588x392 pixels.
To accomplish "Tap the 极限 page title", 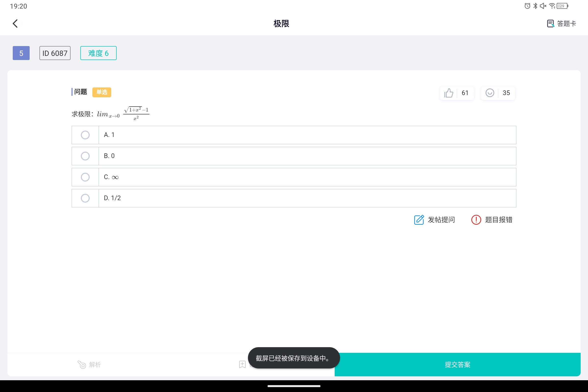I will pyautogui.click(x=281, y=24).
